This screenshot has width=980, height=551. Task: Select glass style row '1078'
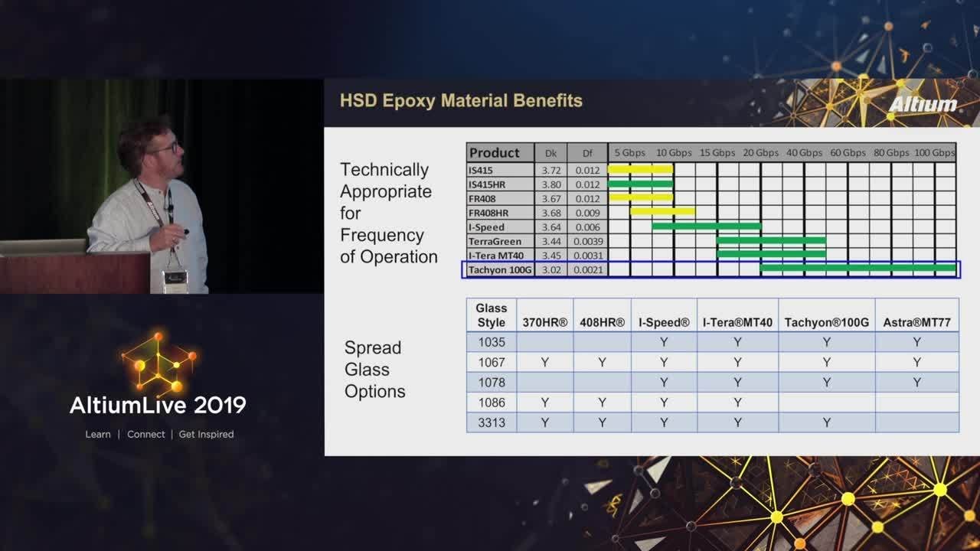713,382
